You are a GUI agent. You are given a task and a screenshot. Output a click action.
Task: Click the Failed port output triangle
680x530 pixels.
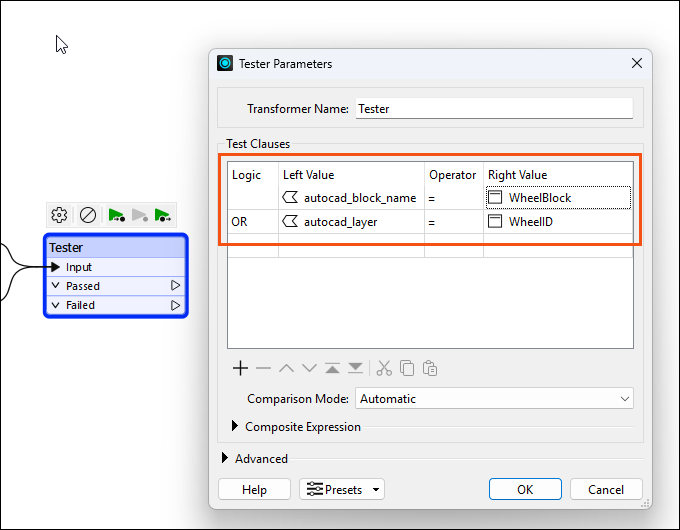pos(176,305)
